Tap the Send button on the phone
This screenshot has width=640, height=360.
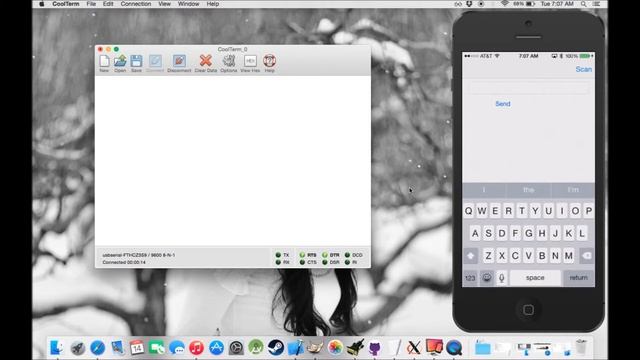tap(503, 104)
